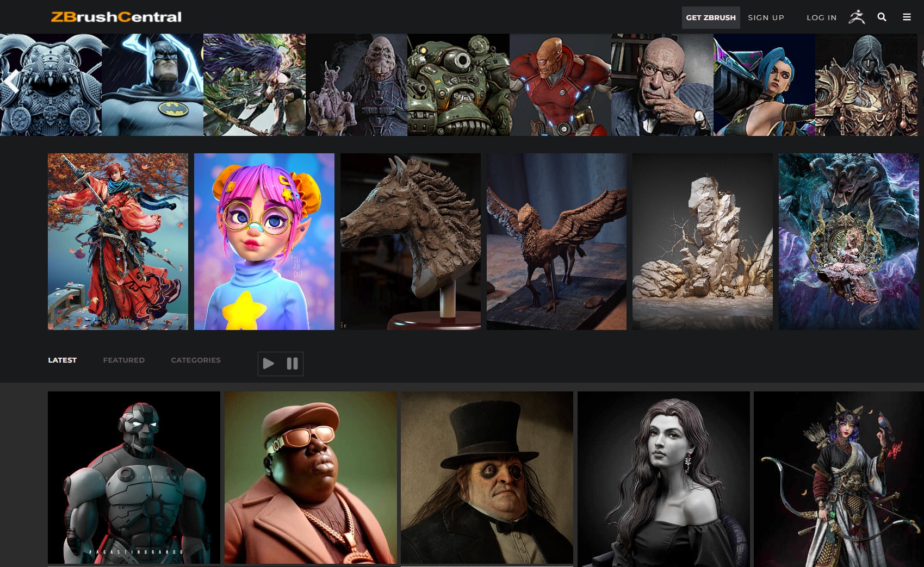This screenshot has height=567, width=924.
Task: Click the search icon
Action: click(x=882, y=17)
